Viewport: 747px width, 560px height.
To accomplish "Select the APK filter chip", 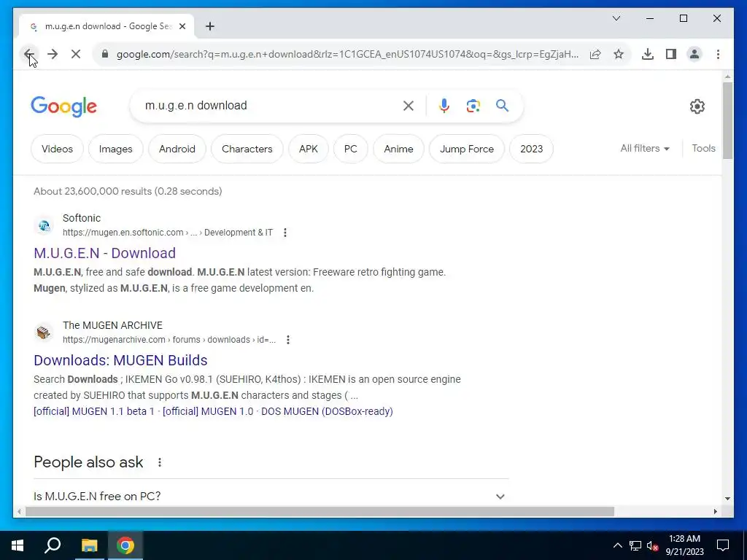I will [309, 149].
